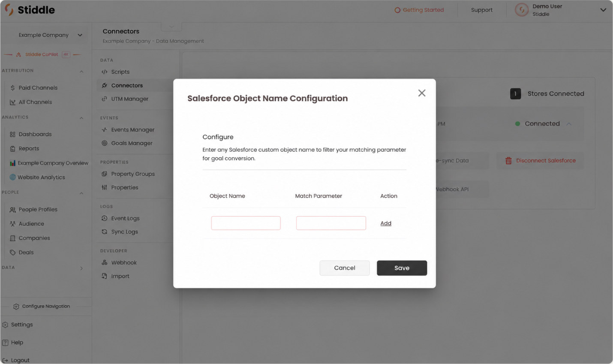This screenshot has width=613, height=364.
Task: Open Properties menu item
Action: point(124,187)
